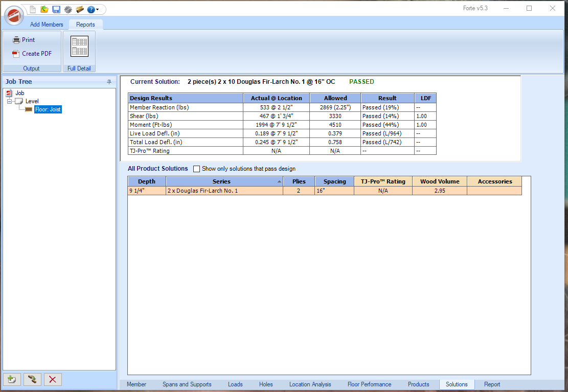Open the Member bottom tab
This screenshot has width=568, height=392.
coord(137,384)
